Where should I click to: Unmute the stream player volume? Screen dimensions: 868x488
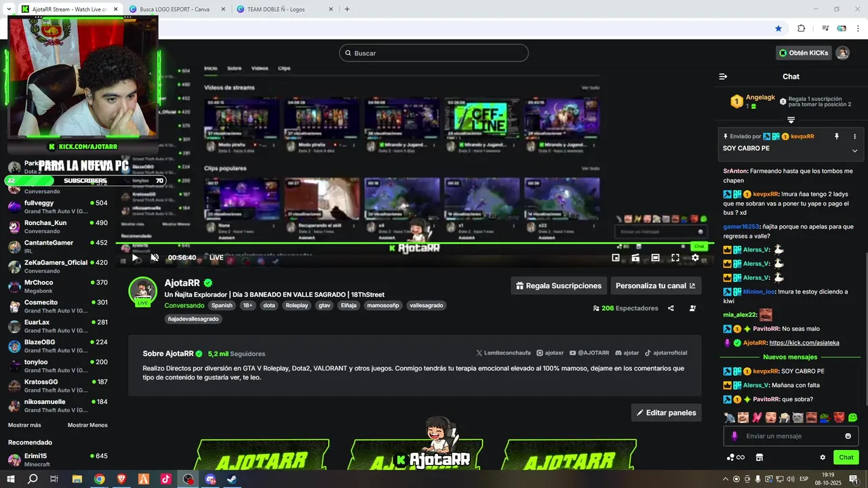[155, 258]
